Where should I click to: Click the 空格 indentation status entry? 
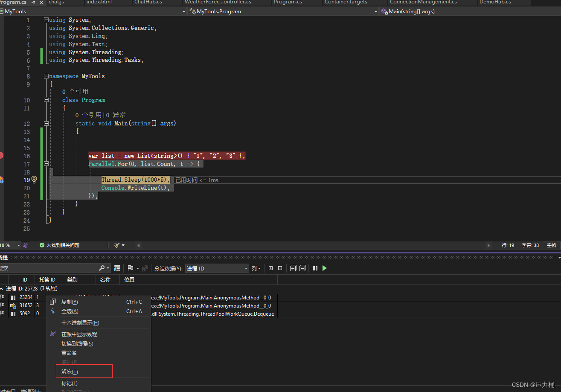click(552, 245)
